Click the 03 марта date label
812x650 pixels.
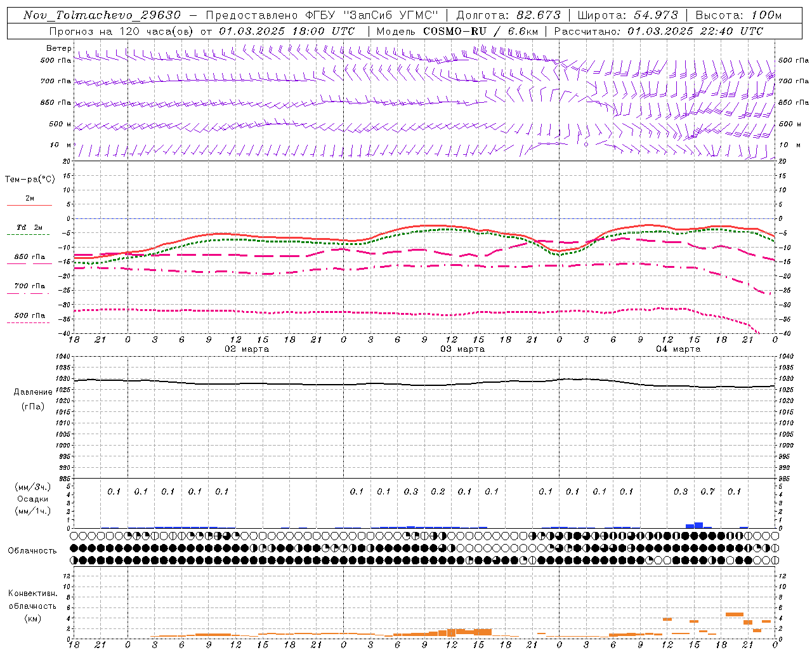462,349
